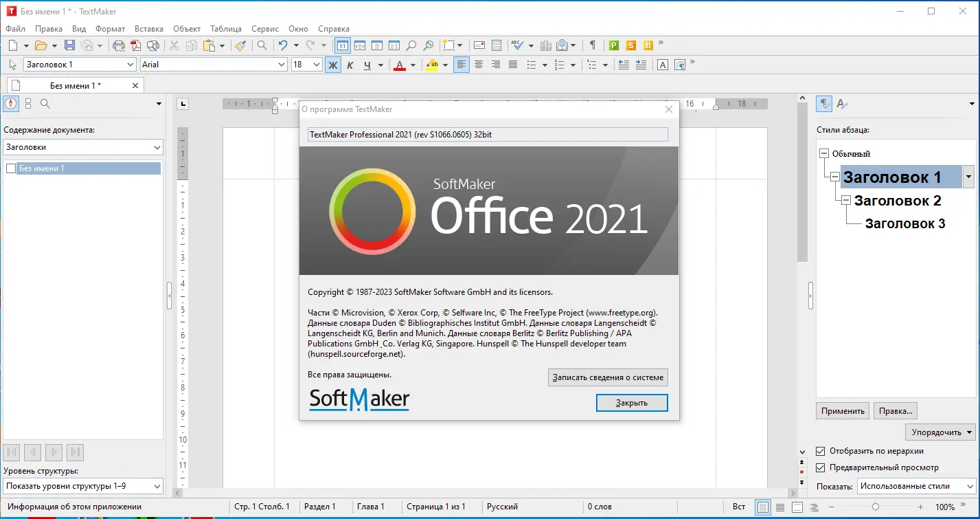Image resolution: width=980 pixels, height=519 pixels.
Task: Tick the 'Без имени 1' heading checkbox
Action: tap(10, 168)
